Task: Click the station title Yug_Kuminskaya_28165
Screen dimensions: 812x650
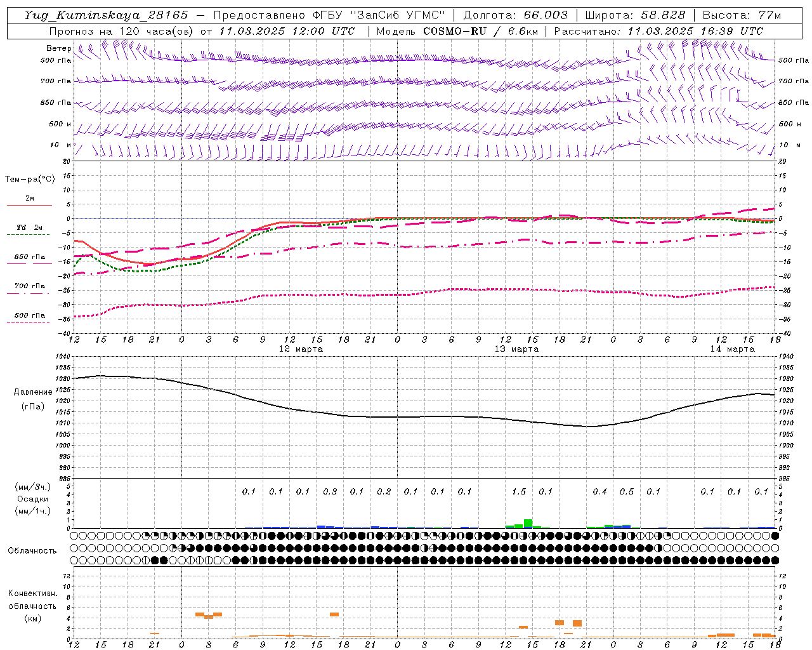Action: coord(107,15)
